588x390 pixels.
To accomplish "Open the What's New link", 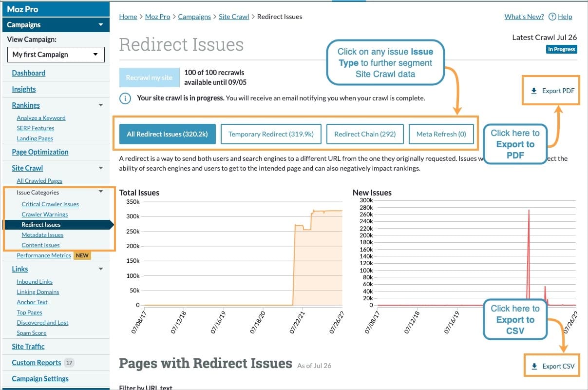I will tap(523, 16).
